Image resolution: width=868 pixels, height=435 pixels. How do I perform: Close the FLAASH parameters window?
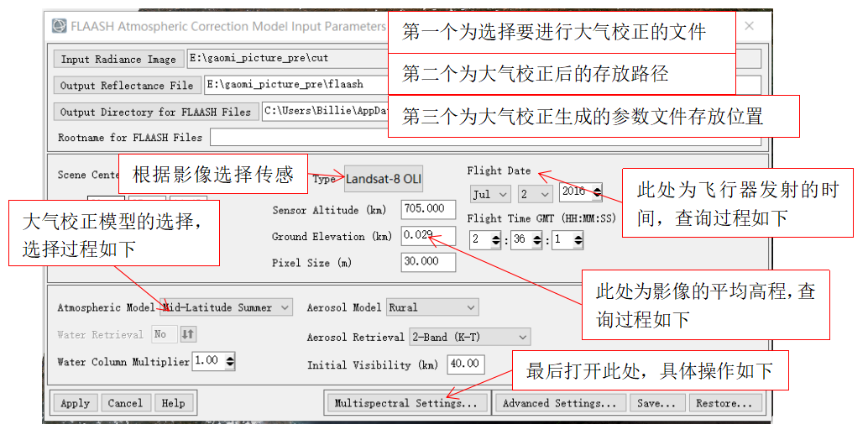pyautogui.click(x=749, y=26)
